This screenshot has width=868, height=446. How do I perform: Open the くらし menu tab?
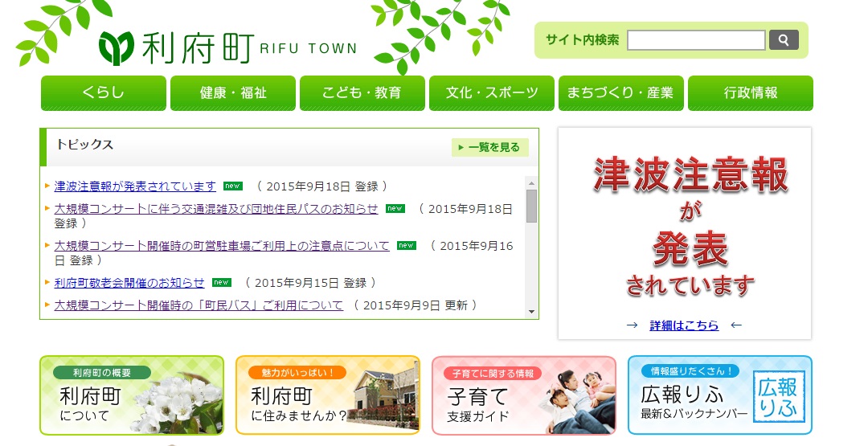coord(104,93)
